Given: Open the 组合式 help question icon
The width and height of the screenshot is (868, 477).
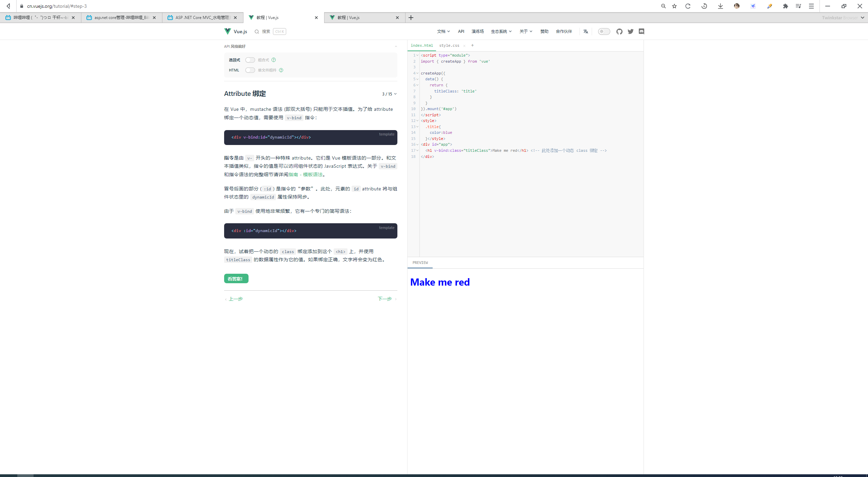Looking at the screenshot, I should [x=274, y=60].
